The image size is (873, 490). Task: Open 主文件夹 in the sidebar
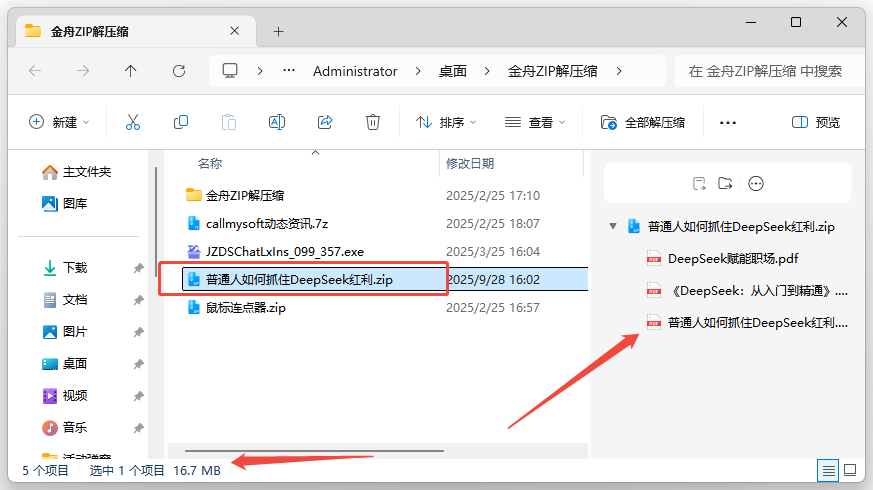click(x=77, y=172)
